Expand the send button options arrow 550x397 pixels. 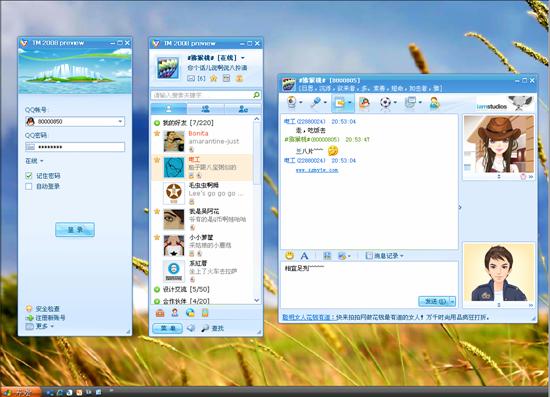pos(452,301)
